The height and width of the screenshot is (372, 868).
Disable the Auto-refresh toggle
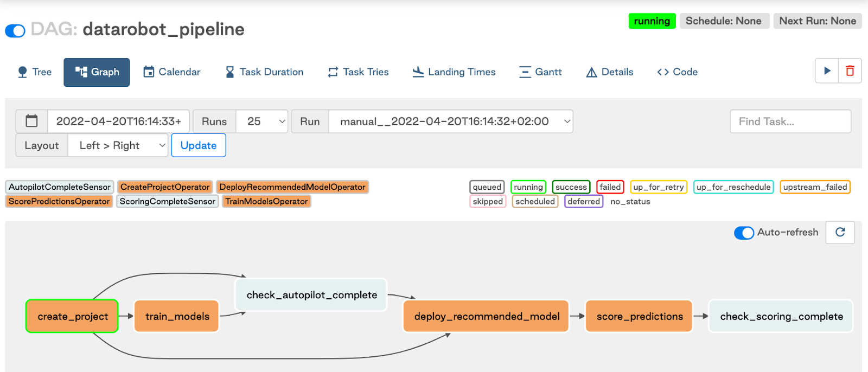click(x=744, y=233)
